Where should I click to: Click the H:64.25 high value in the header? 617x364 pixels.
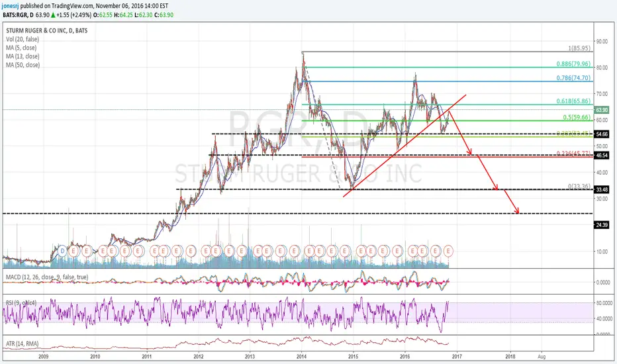pyautogui.click(x=123, y=15)
